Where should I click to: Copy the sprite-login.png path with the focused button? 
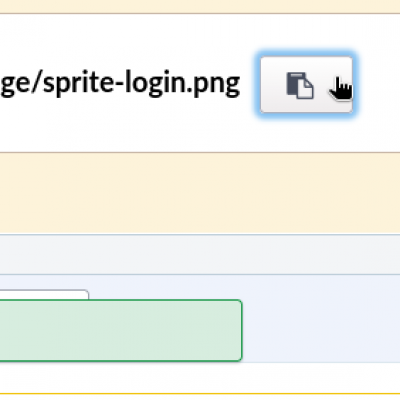point(306,85)
